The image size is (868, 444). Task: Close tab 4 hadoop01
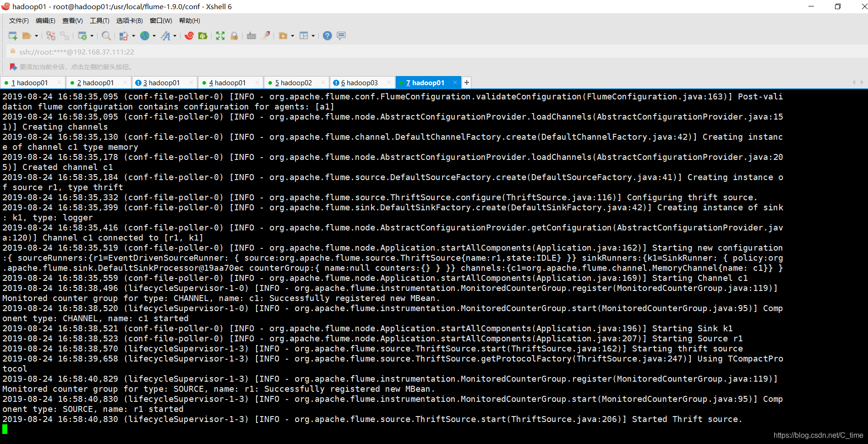click(257, 82)
